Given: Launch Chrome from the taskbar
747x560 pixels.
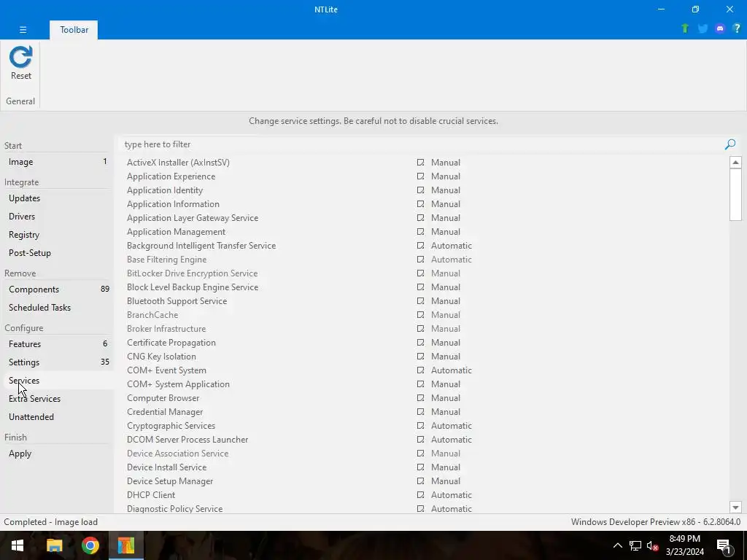Looking at the screenshot, I should click(x=90, y=545).
